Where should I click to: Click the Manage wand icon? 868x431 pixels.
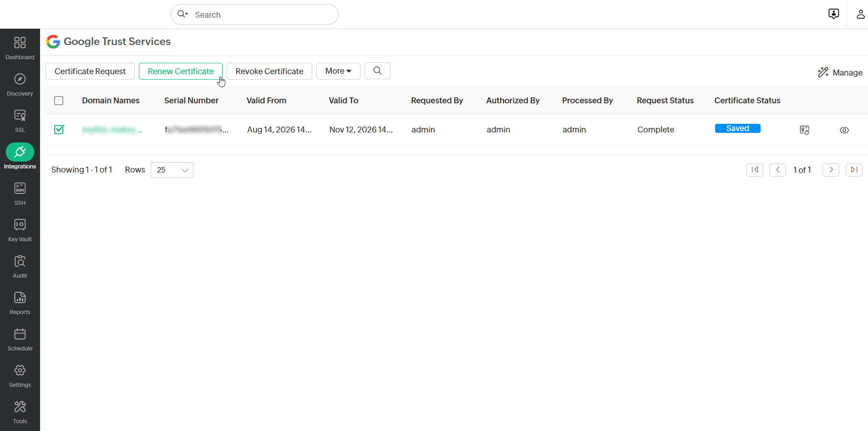[x=823, y=72]
